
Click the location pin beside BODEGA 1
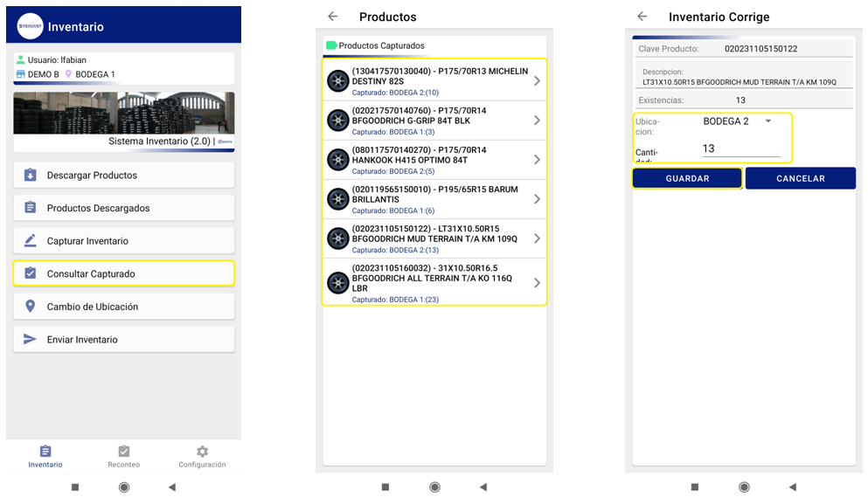pyautogui.click(x=68, y=74)
